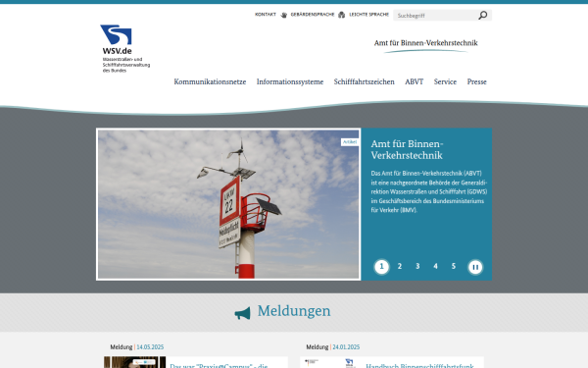Image resolution: width=588 pixels, height=368 pixels.
Task: Go to slide 2
Action: [400, 266]
